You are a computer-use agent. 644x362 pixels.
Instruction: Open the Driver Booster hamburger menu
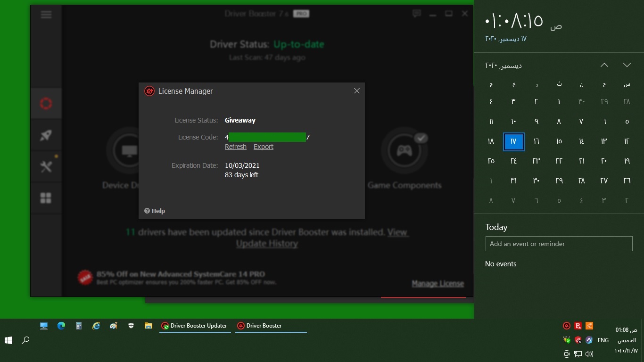[46, 15]
